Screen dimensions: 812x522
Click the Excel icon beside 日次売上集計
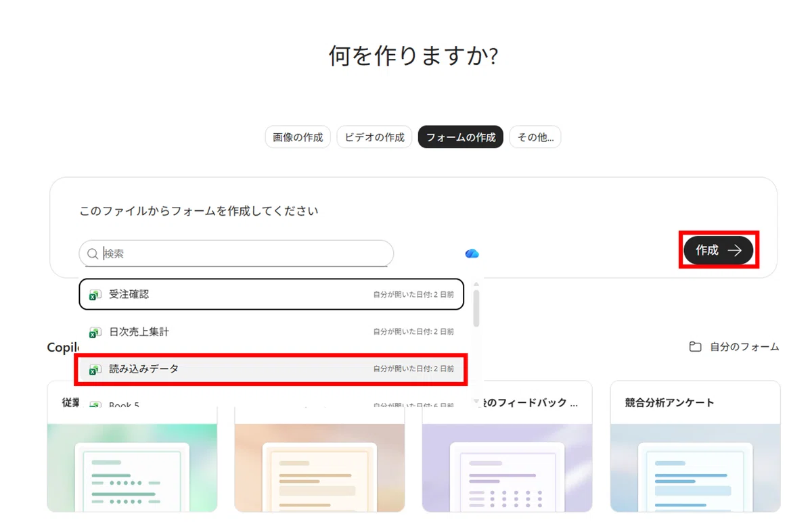pyautogui.click(x=95, y=332)
